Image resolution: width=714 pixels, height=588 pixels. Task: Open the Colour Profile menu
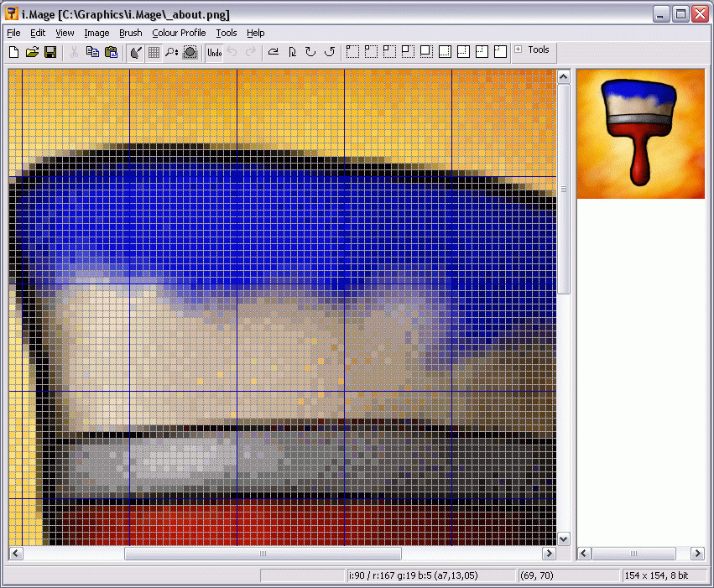179,33
